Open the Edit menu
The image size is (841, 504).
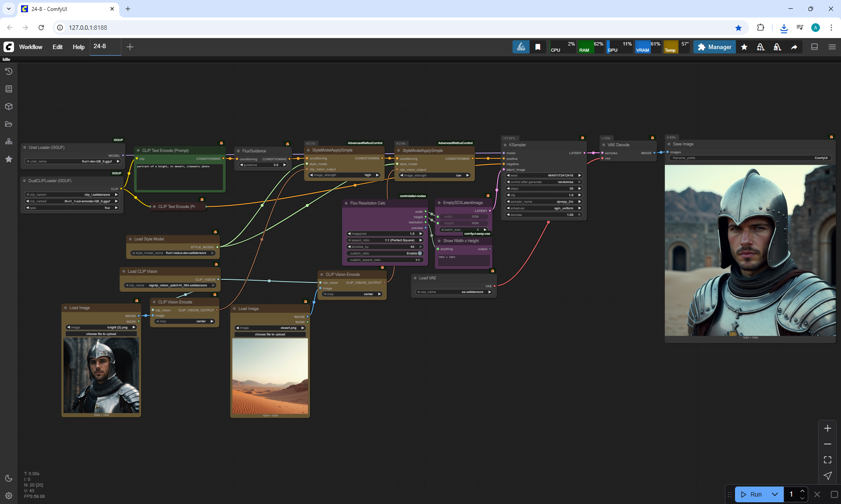click(57, 47)
